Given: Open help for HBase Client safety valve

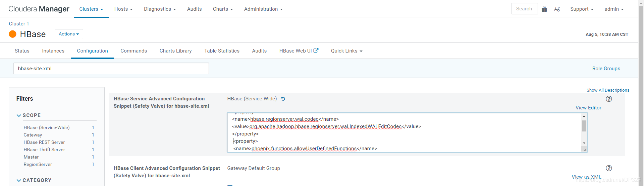Looking at the screenshot, I should (x=609, y=168).
